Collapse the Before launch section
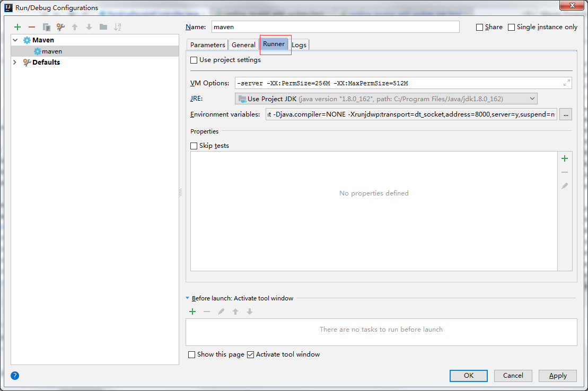This screenshot has height=391, width=588. [188, 298]
